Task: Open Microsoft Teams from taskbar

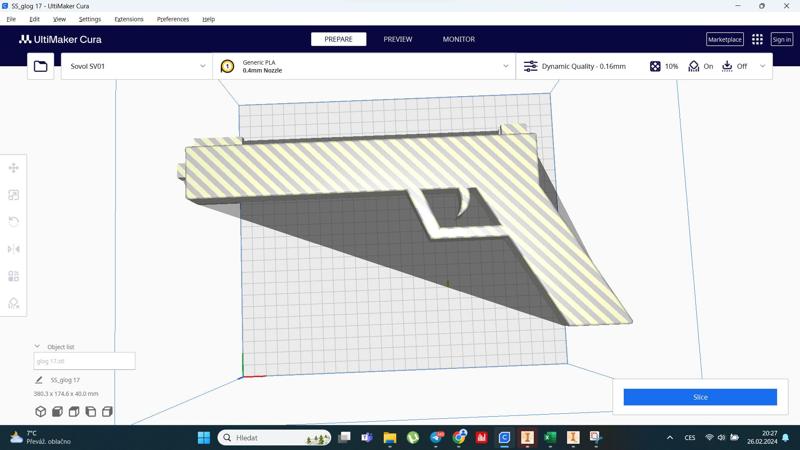Action: [367, 438]
